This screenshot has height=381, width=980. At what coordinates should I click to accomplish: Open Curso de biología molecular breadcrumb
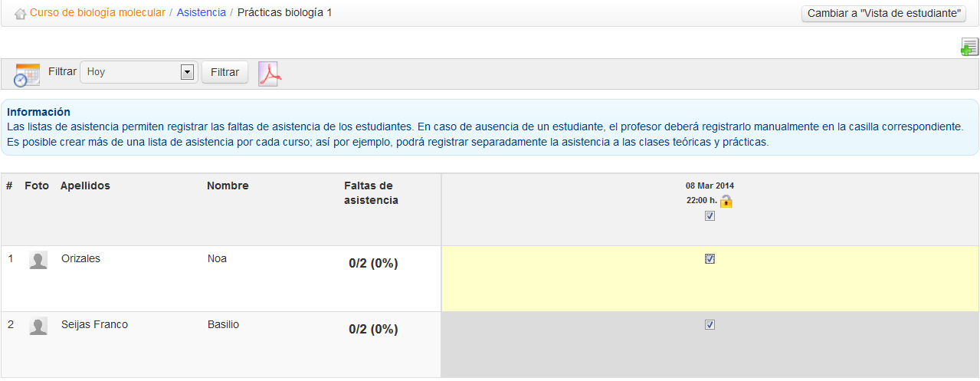pyautogui.click(x=97, y=13)
